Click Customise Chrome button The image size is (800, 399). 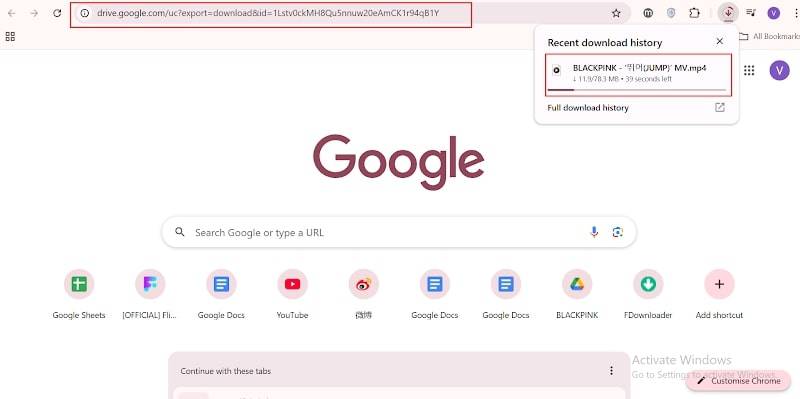pyautogui.click(x=738, y=381)
